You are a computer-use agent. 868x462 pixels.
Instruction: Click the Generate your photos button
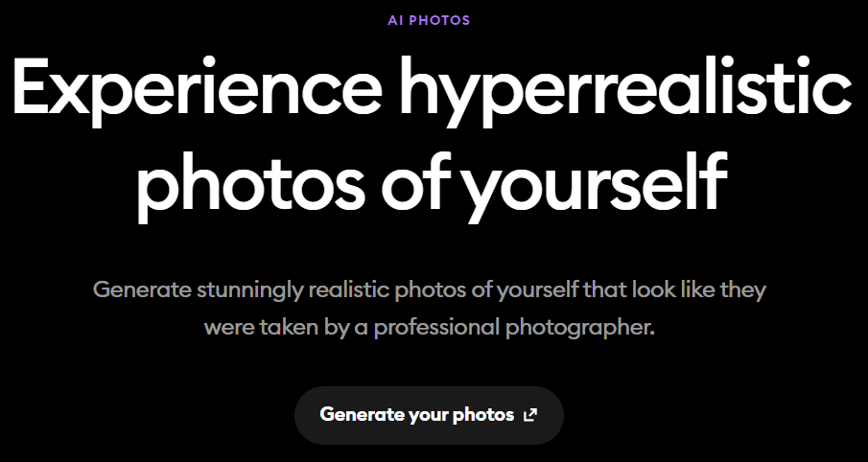click(x=429, y=415)
